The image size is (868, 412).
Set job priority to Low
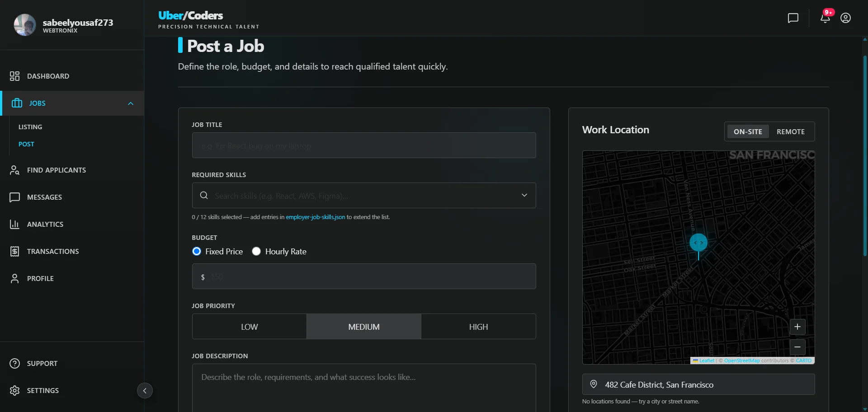[250, 327]
